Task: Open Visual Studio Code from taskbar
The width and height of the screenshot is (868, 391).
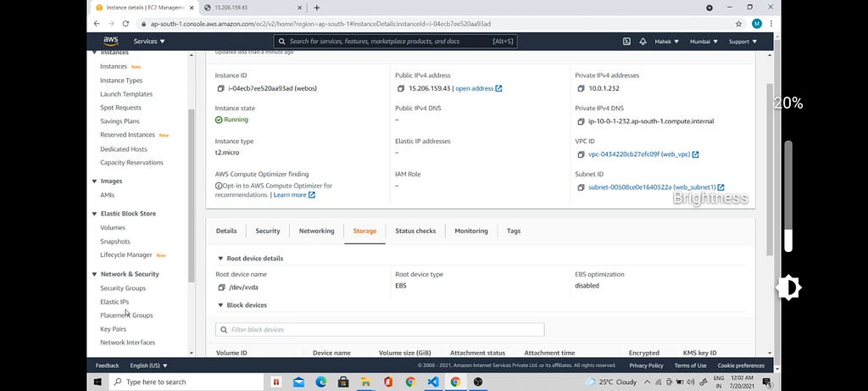Action: point(433,382)
